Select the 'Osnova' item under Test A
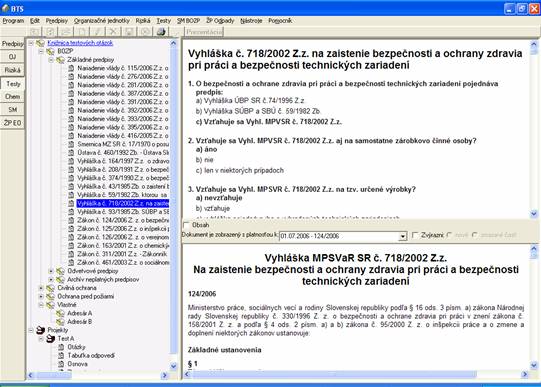This screenshot has width=541, height=387. [x=78, y=364]
